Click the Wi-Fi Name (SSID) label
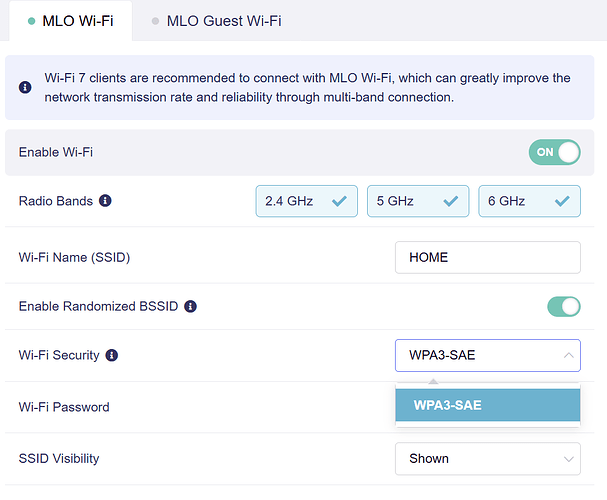 click(x=75, y=257)
